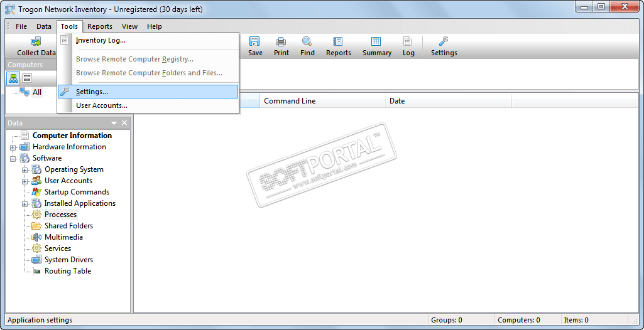The width and height of the screenshot is (644, 330).
Task: Click the Routing Table network card icon
Action: tap(37, 271)
